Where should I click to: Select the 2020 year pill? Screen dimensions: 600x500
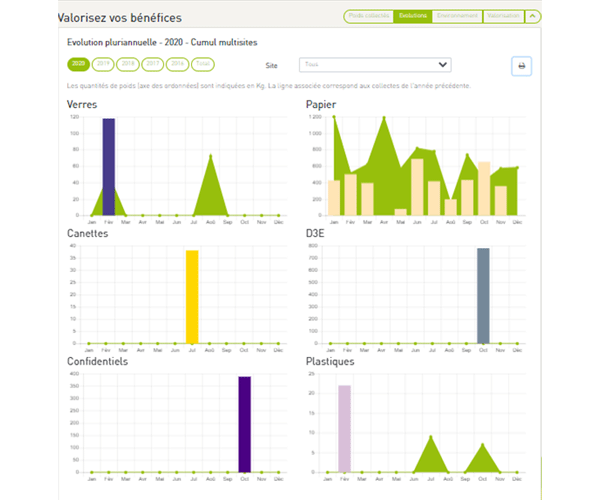78,64
